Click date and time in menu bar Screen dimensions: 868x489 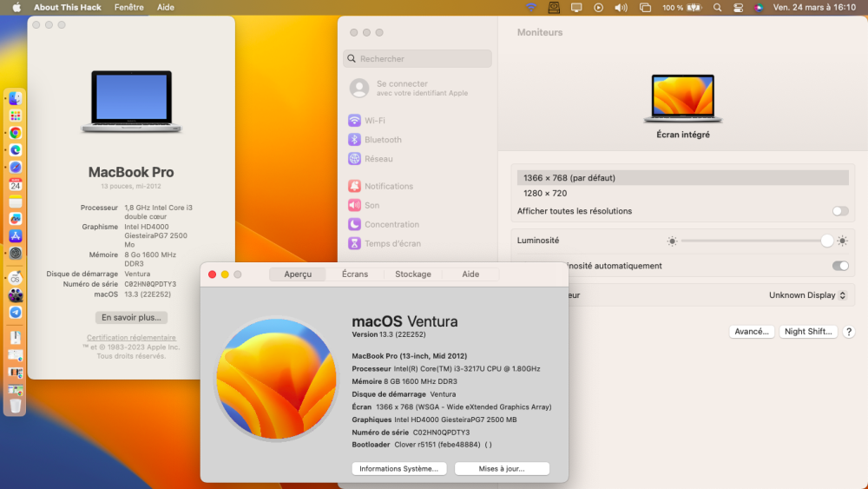[814, 7]
